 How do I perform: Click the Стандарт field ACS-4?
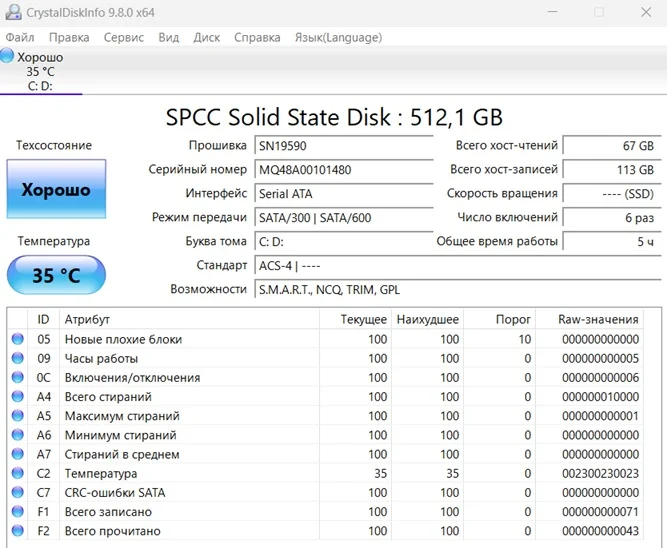(x=458, y=265)
